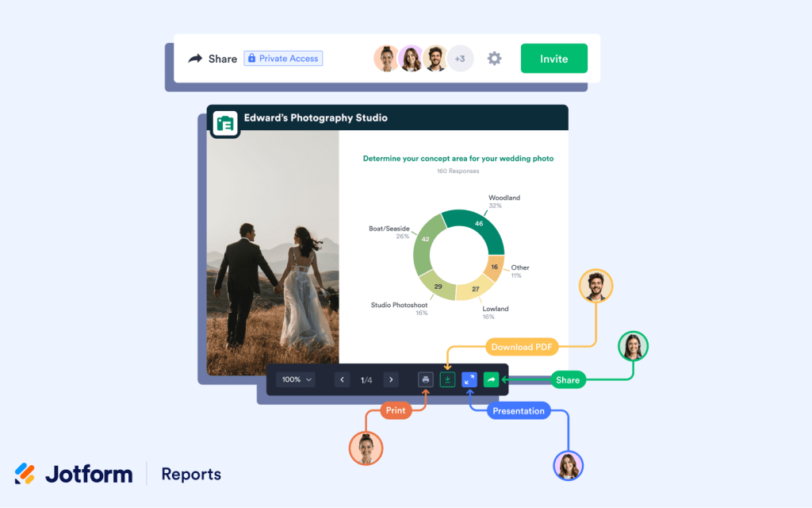Viewport: 812px width, 508px height.
Task: Open sharing settings with the gear icon
Action: point(494,58)
